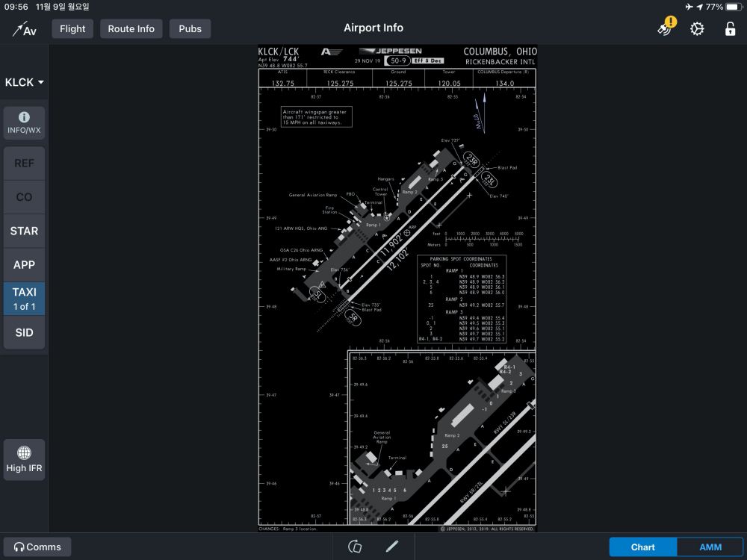Open the Route Info menu
Viewport: 747px width, 560px height.
131,29
